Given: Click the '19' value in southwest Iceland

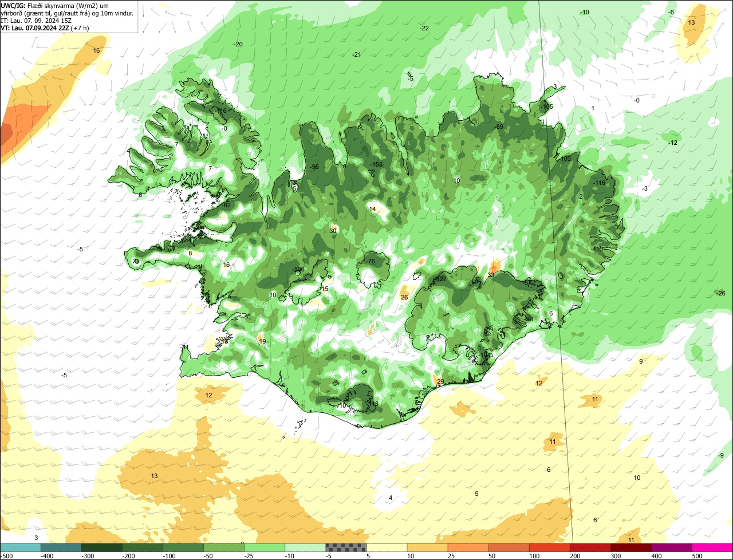Looking at the screenshot, I should (262, 341).
